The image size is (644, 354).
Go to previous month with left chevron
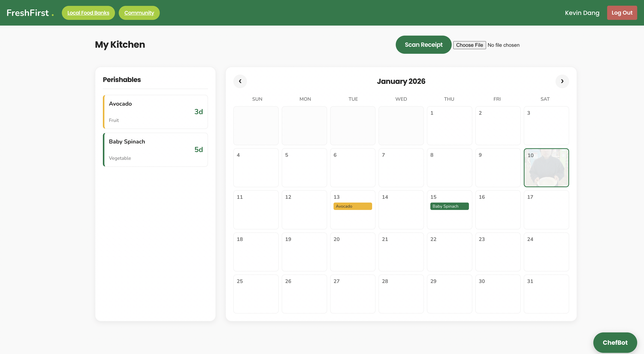pyautogui.click(x=240, y=81)
